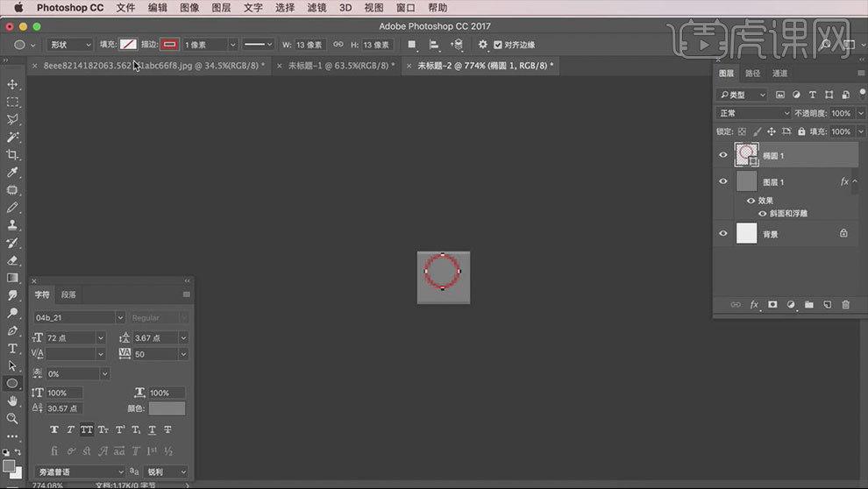The height and width of the screenshot is (489, 868).
Task: Select the Polygonal Lasso tool
Action: click(12, 119)
